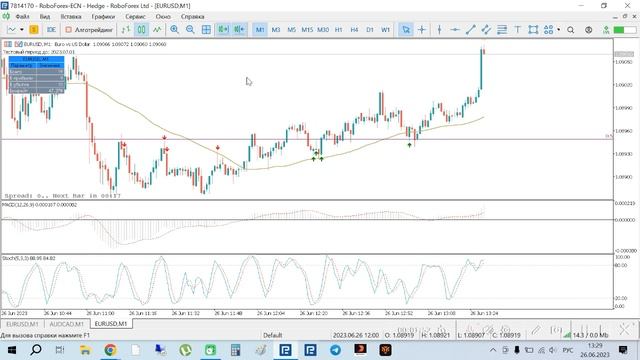This screenshot has width=640, height=360.
Task: Select the trendline tool
Action: coord(471,30)
